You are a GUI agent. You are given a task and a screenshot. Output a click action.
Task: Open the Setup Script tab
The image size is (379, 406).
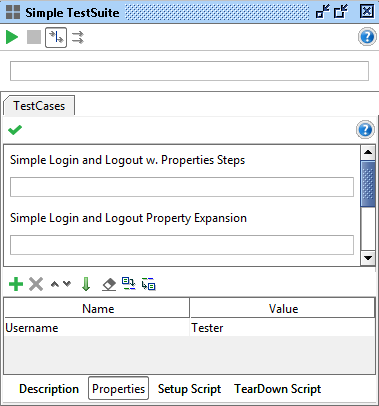[189, 389]
